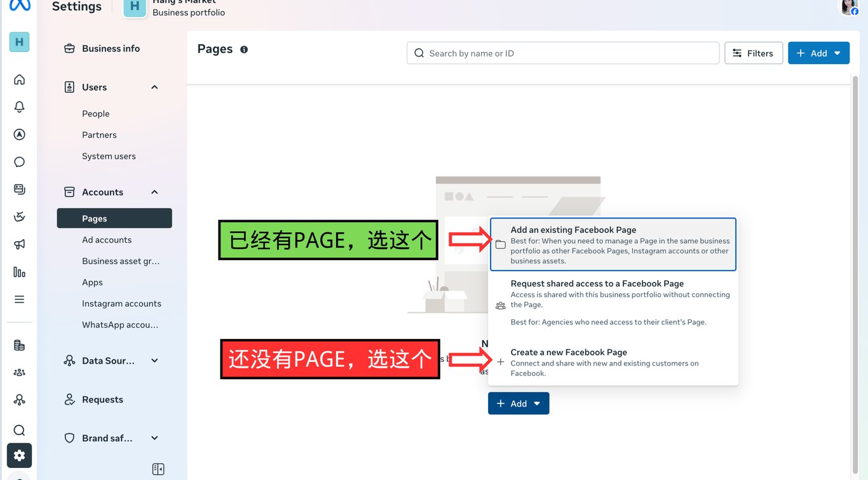Open All tools hamburger menu icon
This screenshot has height=480, width=868.
pyautogui.click(x=19, y=299)
